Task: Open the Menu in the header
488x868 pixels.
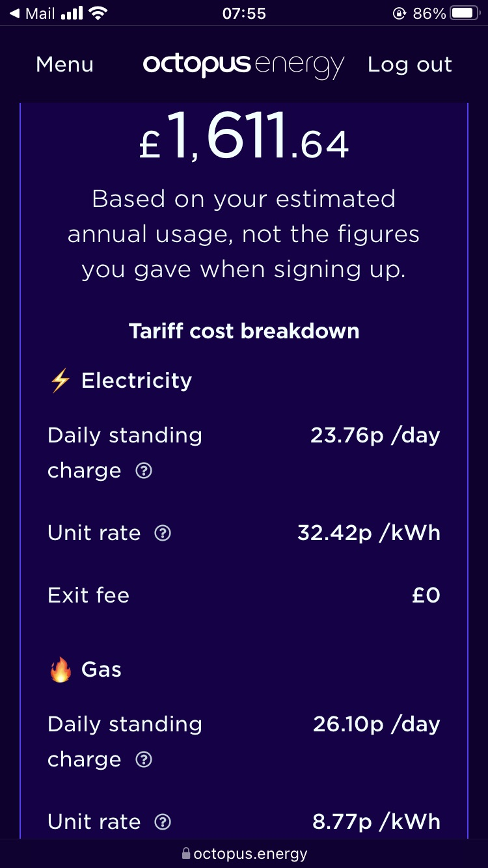Action: point(65,65)
